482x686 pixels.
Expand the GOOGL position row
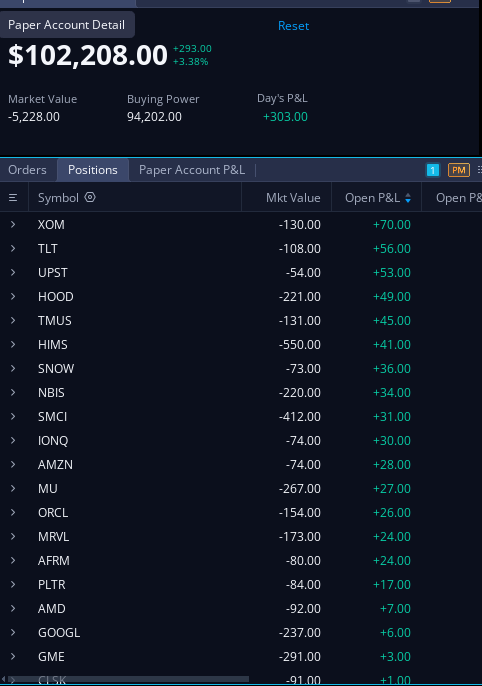[13, 632]
